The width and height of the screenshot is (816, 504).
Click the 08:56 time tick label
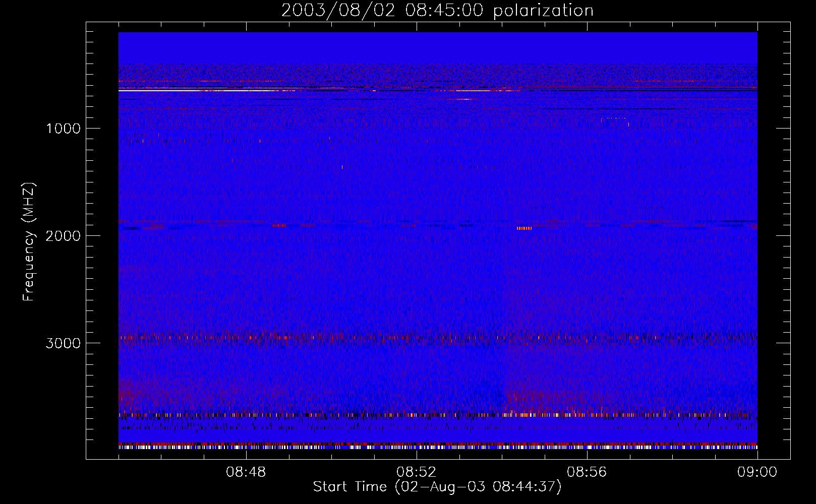(x=587, y=472)
